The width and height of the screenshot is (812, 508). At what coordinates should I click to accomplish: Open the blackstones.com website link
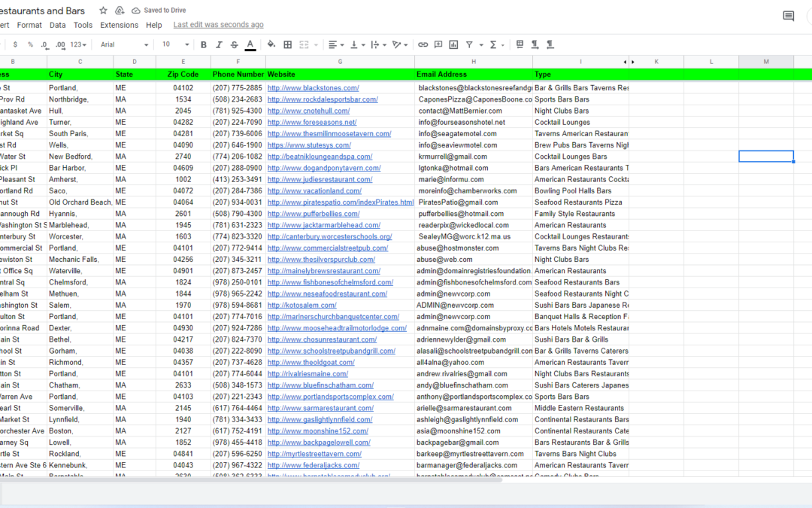point(313,87)
